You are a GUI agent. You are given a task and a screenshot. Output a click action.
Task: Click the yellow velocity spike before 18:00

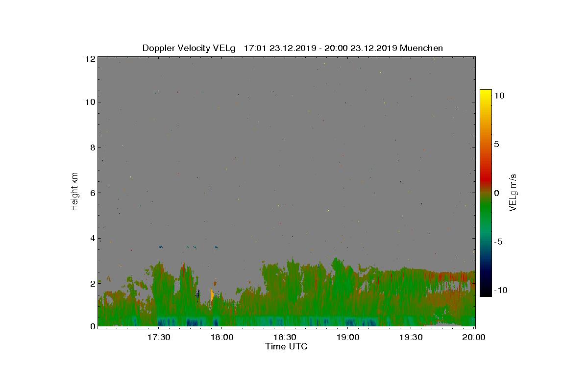tap(212, 294)
